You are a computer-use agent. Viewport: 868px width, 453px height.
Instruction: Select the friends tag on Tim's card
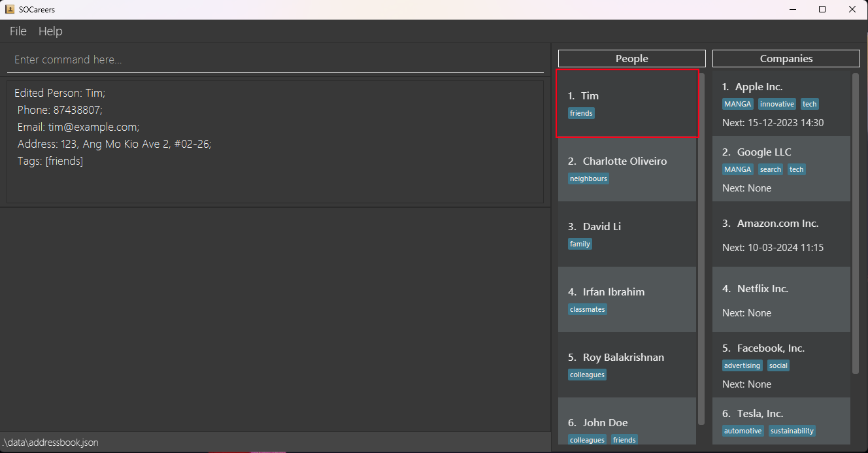pyautogui.click(x=580, y=112)
